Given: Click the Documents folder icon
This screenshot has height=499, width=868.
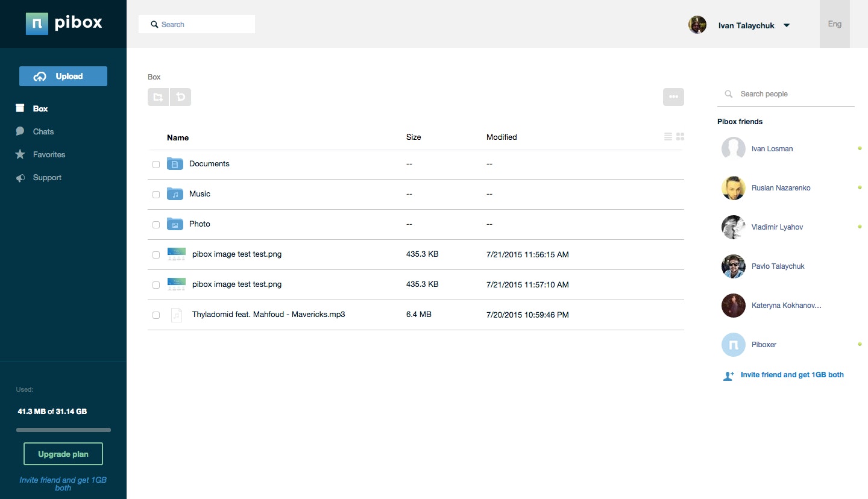Looking at the screenshot, I should click(x=175, y=163).
